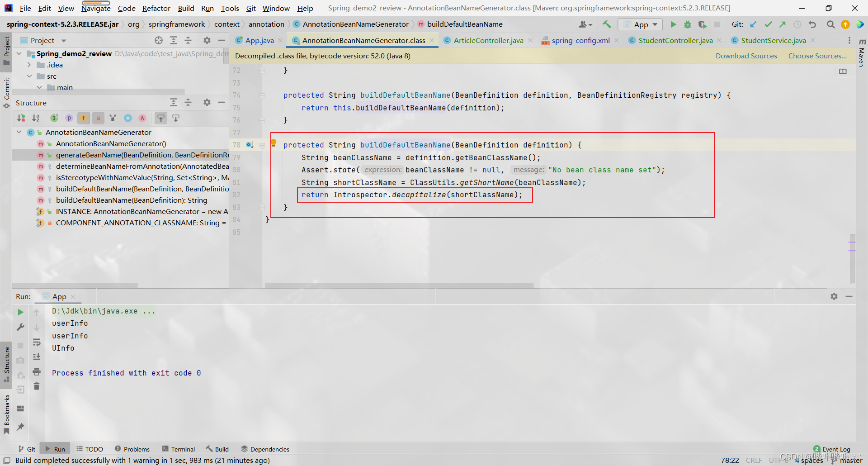Screen dimensions: 868x466
Task: Collapse all nodes in Structure panel
Action: (188, 103)
